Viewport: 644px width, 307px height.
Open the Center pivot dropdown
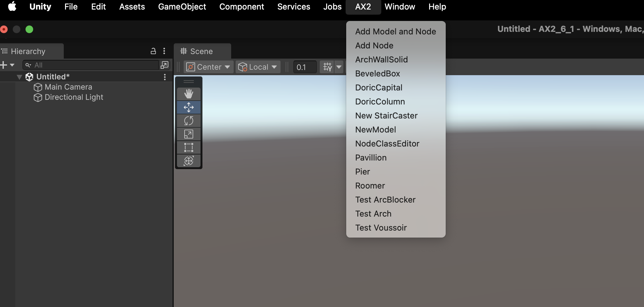click(209, 67)
